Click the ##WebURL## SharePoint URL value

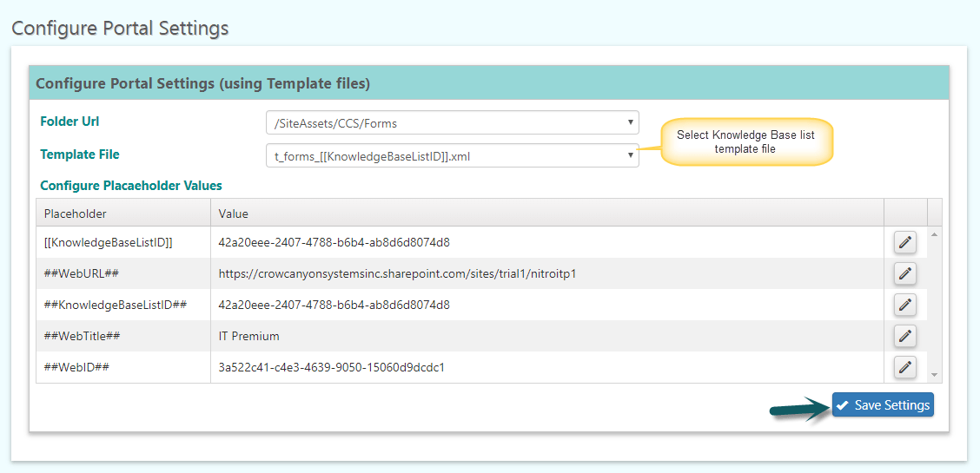(397, 274)
